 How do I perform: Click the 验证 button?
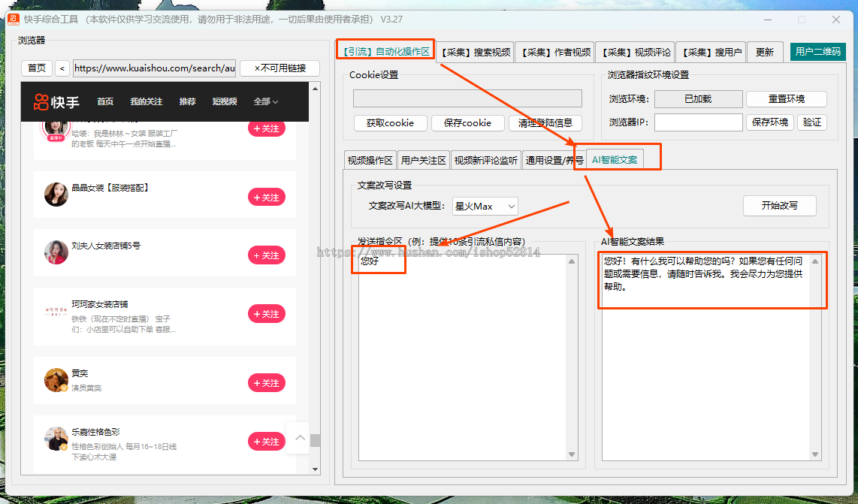[x=812, y=122]
